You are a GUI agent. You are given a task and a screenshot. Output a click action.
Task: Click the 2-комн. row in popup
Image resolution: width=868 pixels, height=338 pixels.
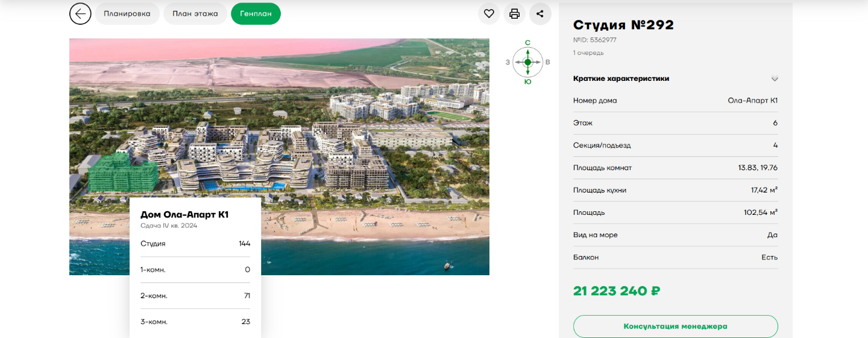(195, 296)
